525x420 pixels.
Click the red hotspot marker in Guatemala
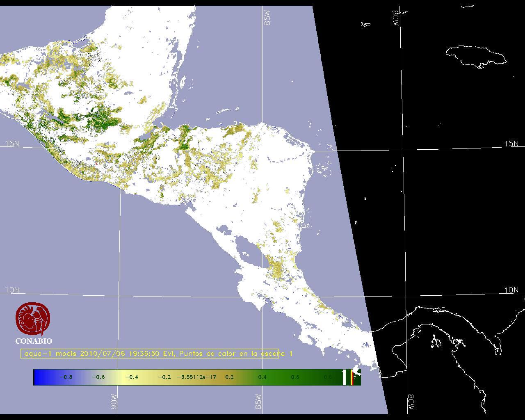pyautogui.click(x=96, y=164)
